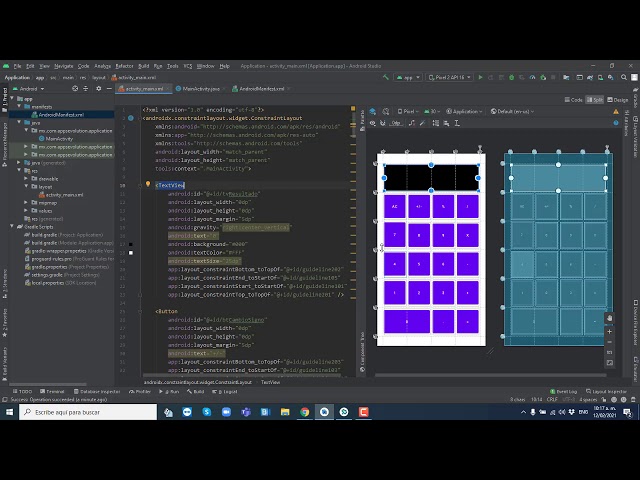
Task: Open the Refactor menu
Action: (x=124, y=66)
